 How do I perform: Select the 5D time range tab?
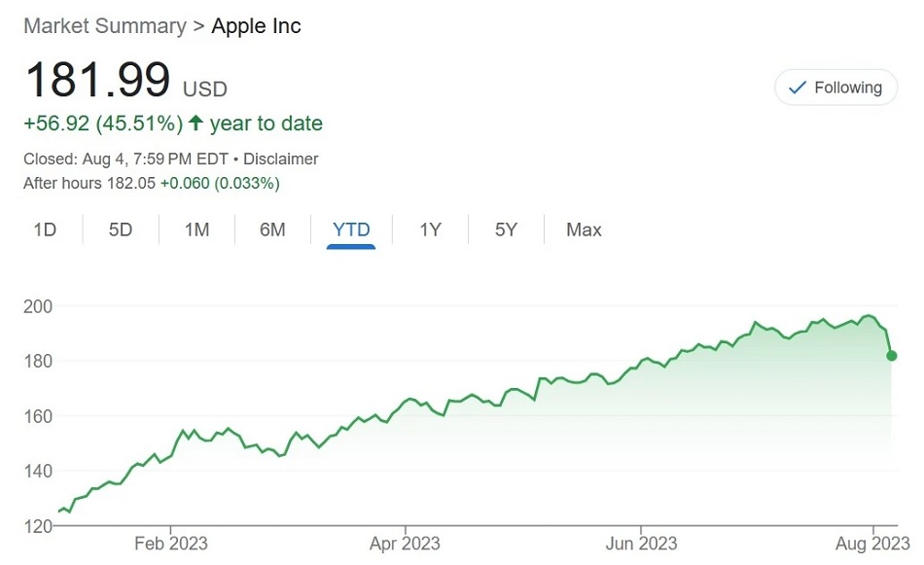[121, 230]
